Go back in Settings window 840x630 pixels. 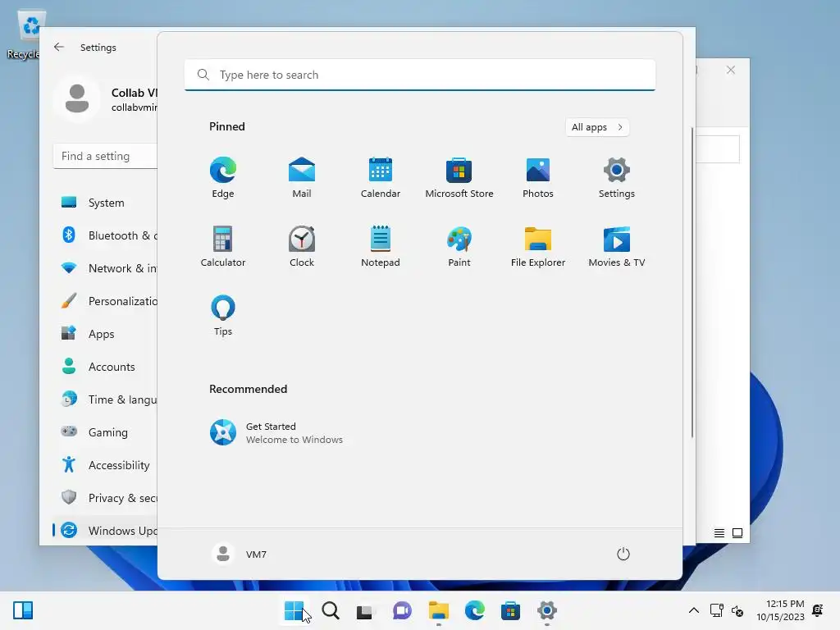(x=59, y=47)
